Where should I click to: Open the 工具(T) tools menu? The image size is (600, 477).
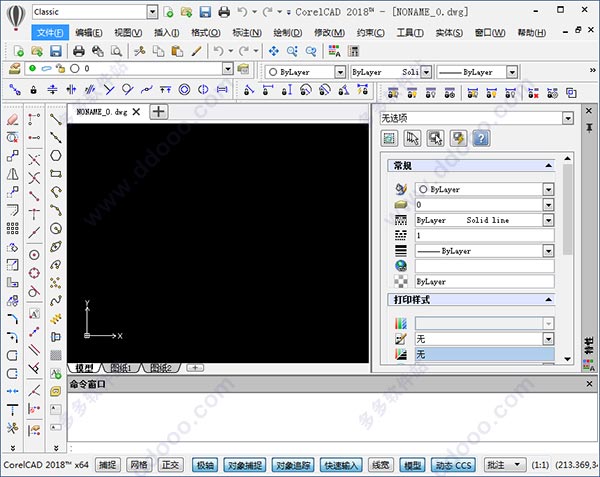click(410, 33)
